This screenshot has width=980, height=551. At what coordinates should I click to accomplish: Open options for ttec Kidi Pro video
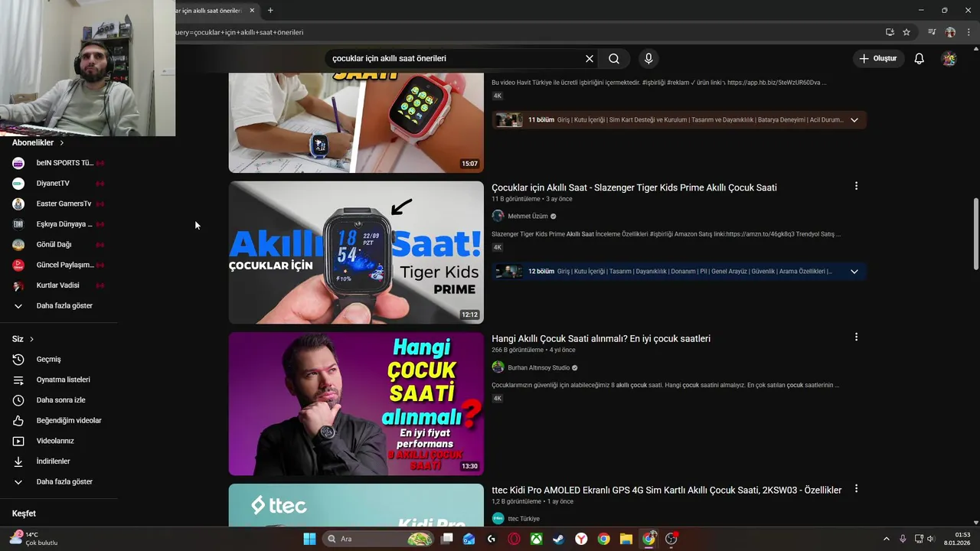[x=856, y=488]
